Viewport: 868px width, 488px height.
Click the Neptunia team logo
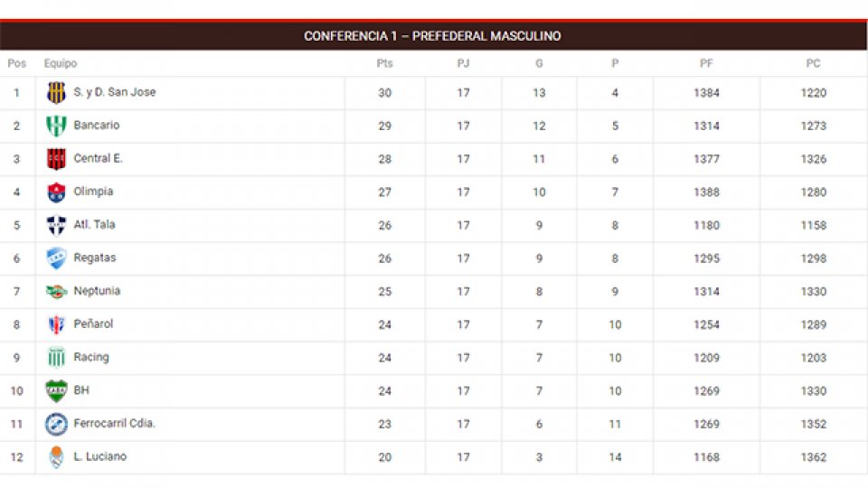(56, 291)
